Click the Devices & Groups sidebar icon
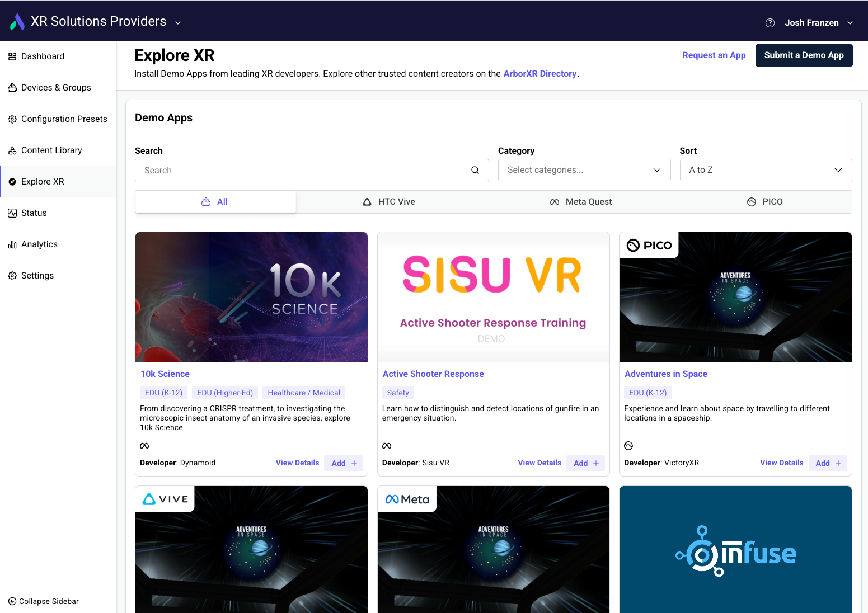Screen dimensions: 868x613 12,88
